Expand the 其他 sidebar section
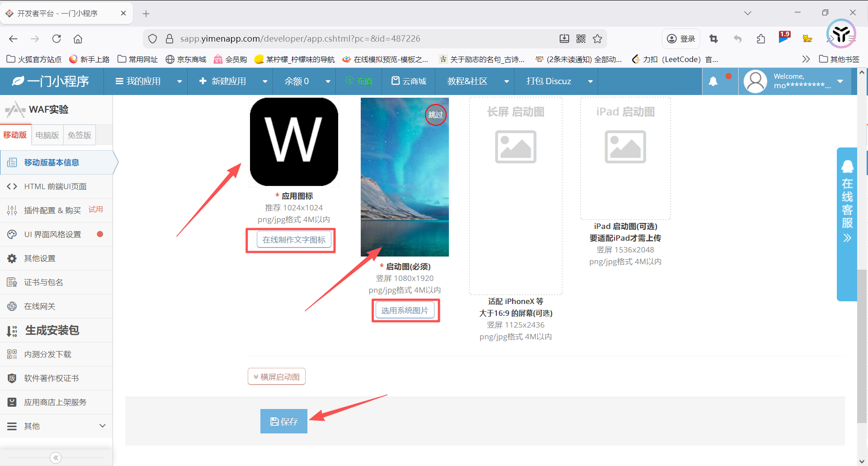This screenshot has width=868, height=466. pos(57,426)
